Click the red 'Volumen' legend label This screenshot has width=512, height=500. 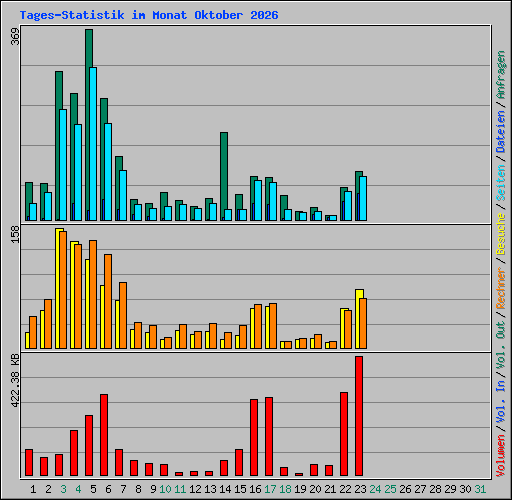501,456
